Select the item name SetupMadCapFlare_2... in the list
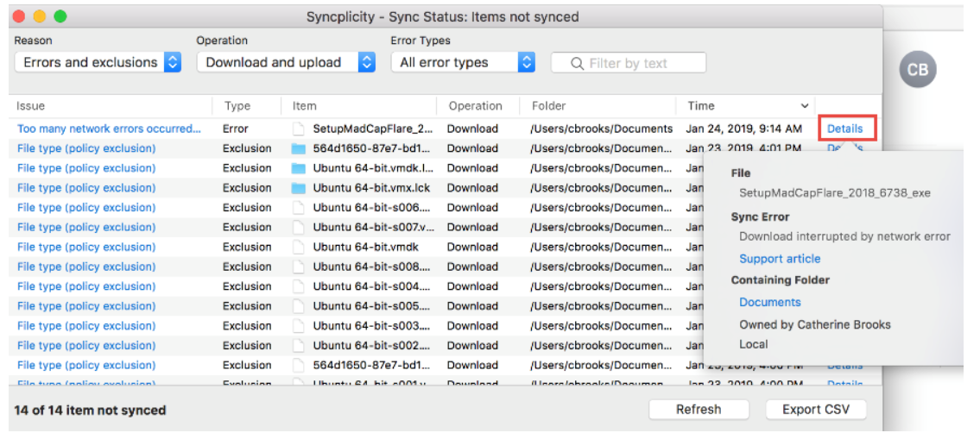The width and height of the screenshot is (980, 433). tap(373, 129)
